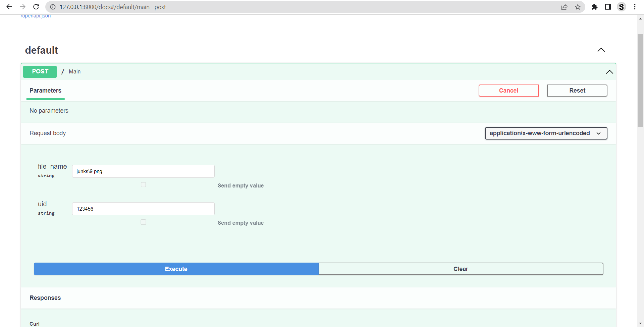Reload the page with refresh icon
The image size is (644, 327).
click(x=36, y=7)
